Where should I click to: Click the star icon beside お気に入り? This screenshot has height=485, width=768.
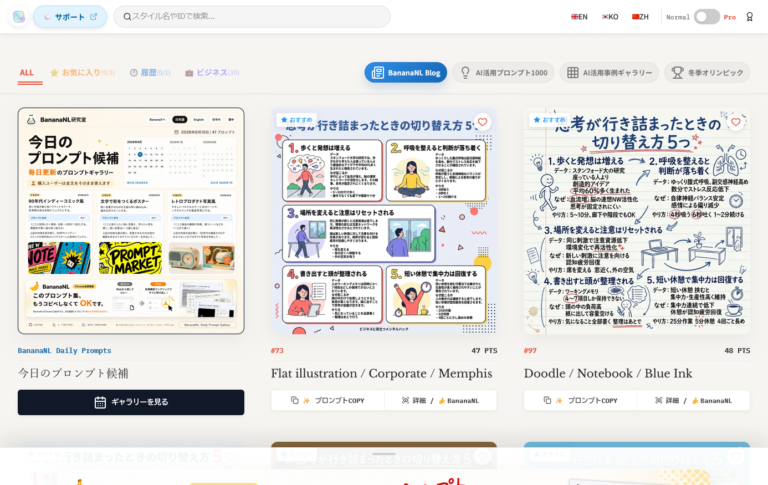click(x=54, y=73)
